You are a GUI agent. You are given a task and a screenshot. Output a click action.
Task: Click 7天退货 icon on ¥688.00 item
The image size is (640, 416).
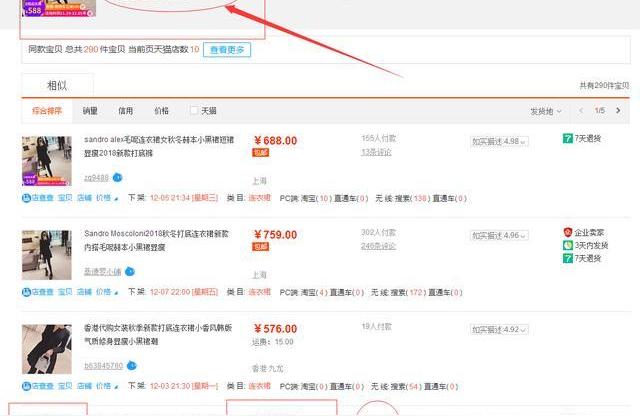(568, 138)
